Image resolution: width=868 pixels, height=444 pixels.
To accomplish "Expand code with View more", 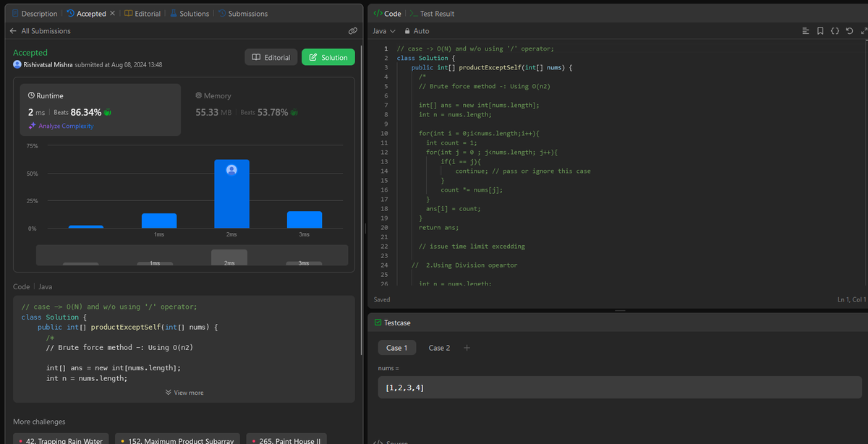I will [184, 393].
